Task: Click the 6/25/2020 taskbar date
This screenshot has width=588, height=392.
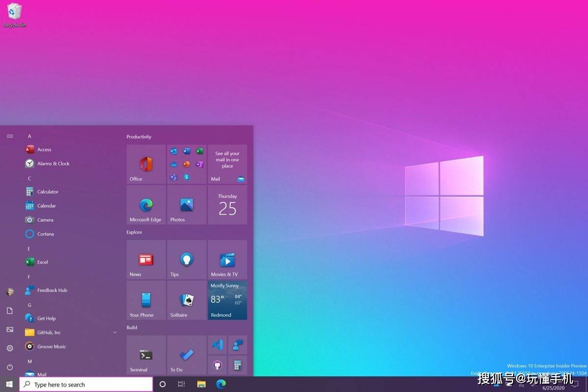Action: tap(553, 388)
